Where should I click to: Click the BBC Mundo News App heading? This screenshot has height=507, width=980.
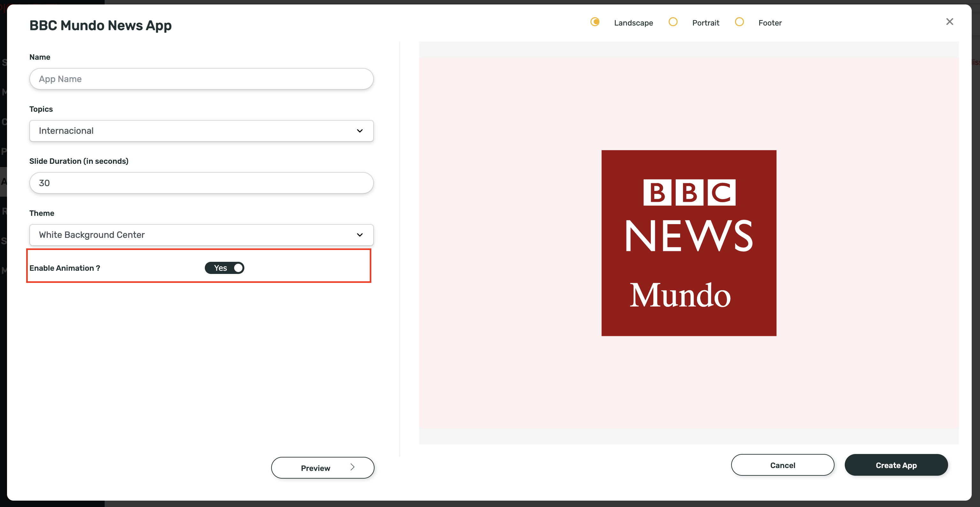coord(100,26)
